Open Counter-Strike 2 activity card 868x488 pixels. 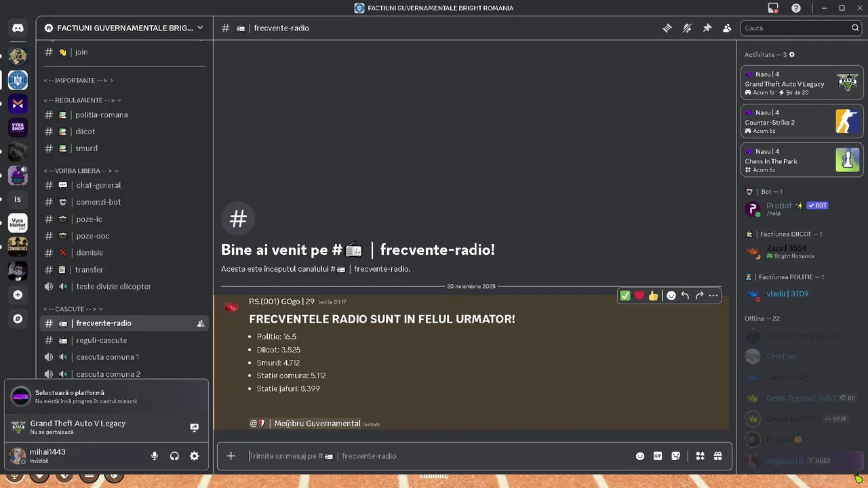[802, 121]
